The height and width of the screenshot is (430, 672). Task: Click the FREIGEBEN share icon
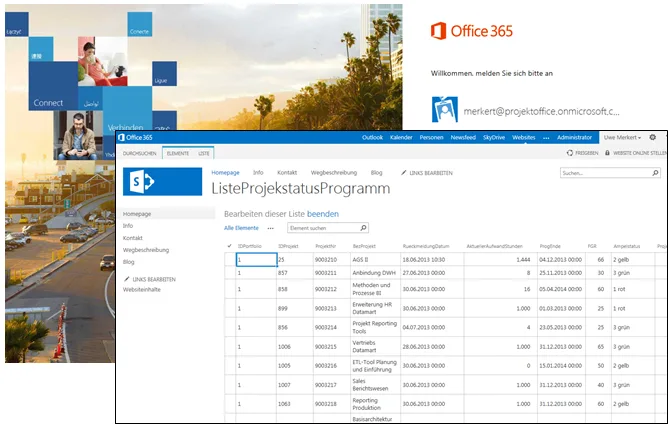click(x=570, y=153)
